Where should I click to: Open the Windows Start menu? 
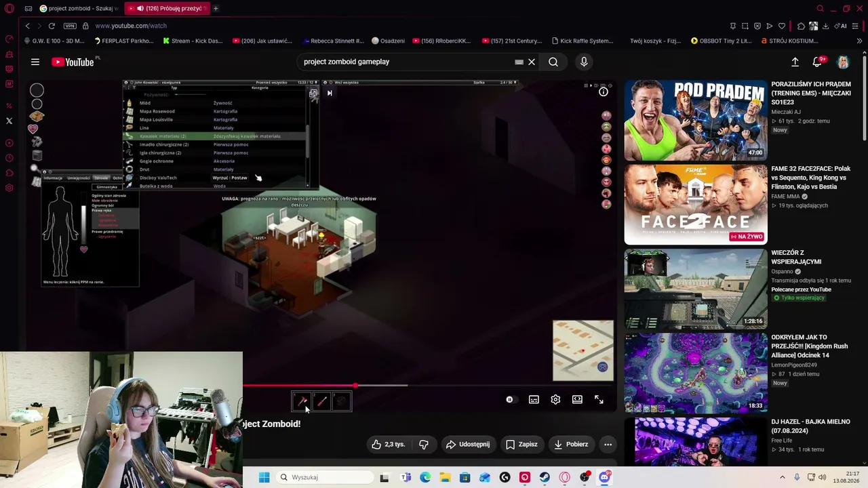pyautogui.click(x=264, y=477)
